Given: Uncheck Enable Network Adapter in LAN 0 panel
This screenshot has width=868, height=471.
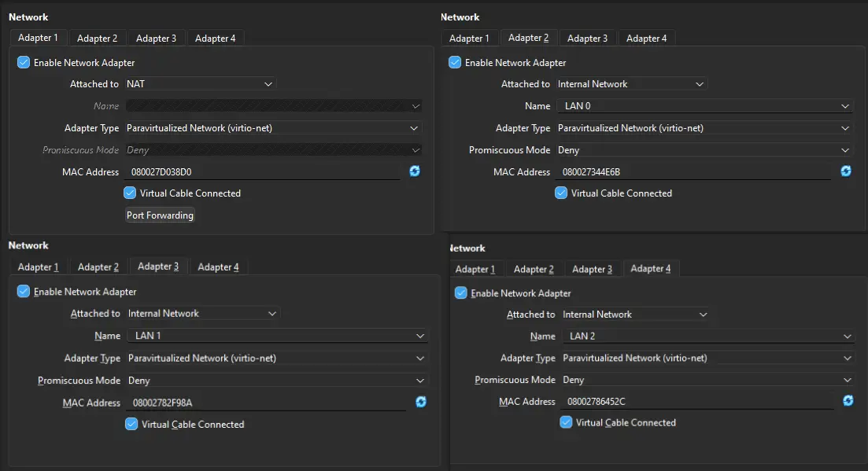Looking at the screenshot, I should (455, 62).
